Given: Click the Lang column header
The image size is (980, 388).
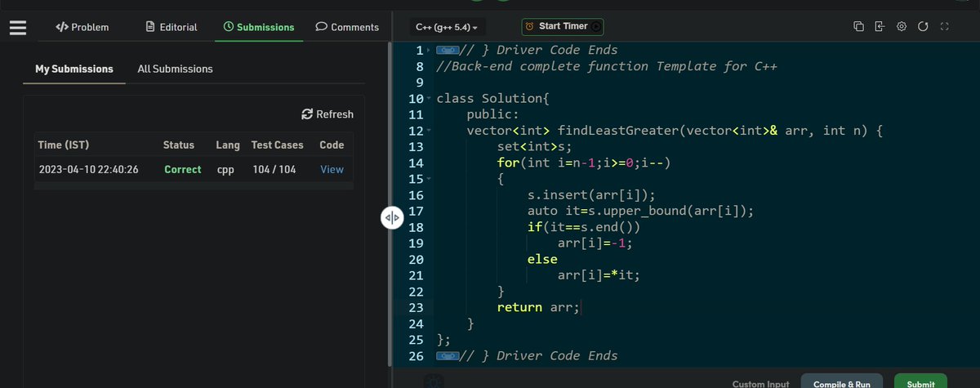Looking at the screenshot, I should coord(228,145).
